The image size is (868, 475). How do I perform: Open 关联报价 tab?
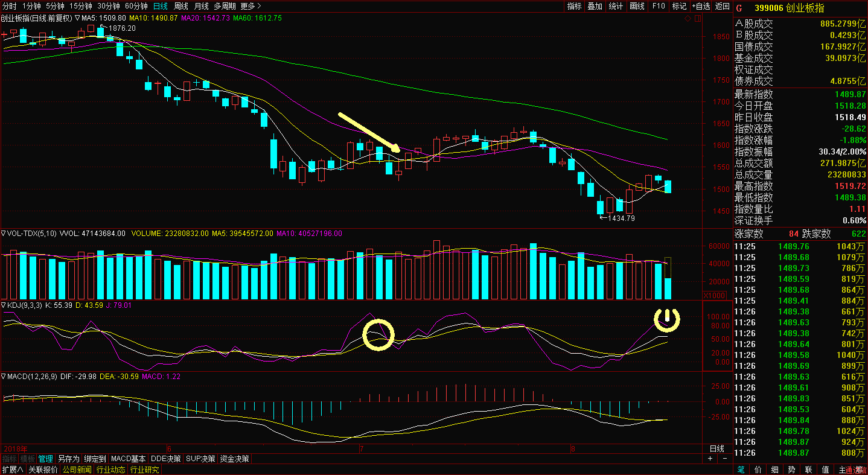click(x=43, y=470)
